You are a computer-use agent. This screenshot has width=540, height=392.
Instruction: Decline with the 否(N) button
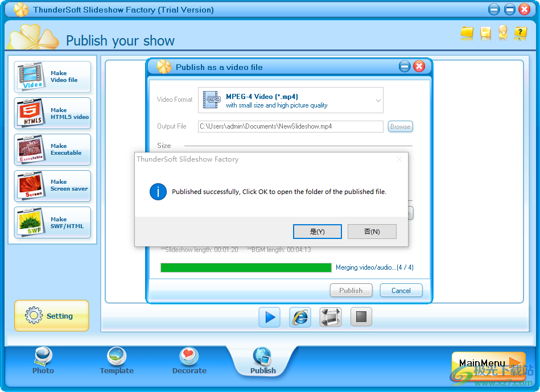(372, 232)
